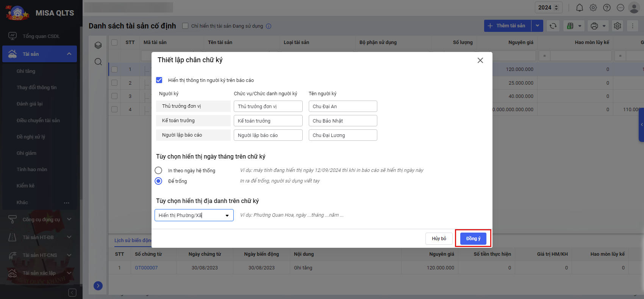This screenshot has width=644, height=299.
Task: Change the year 2024 stepper
Action: coord(556,8)
